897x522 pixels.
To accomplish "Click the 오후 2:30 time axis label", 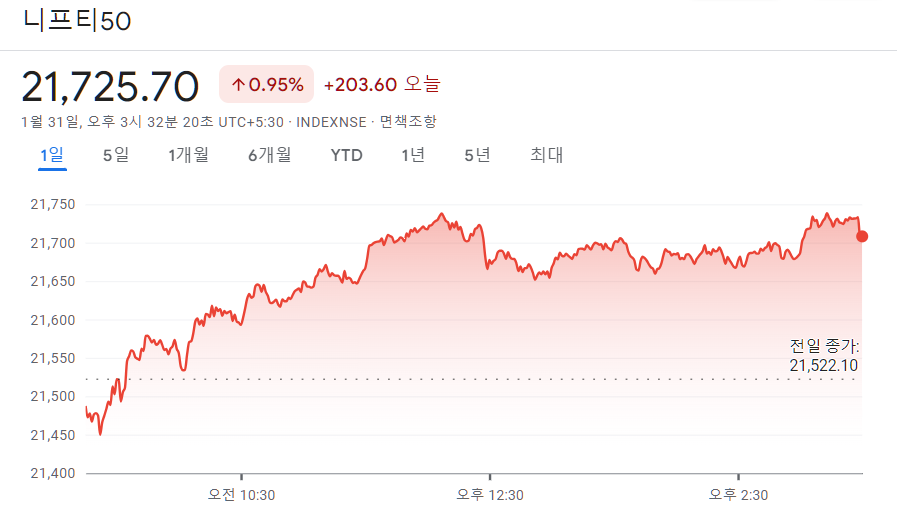I will click(x=738, y=495).
